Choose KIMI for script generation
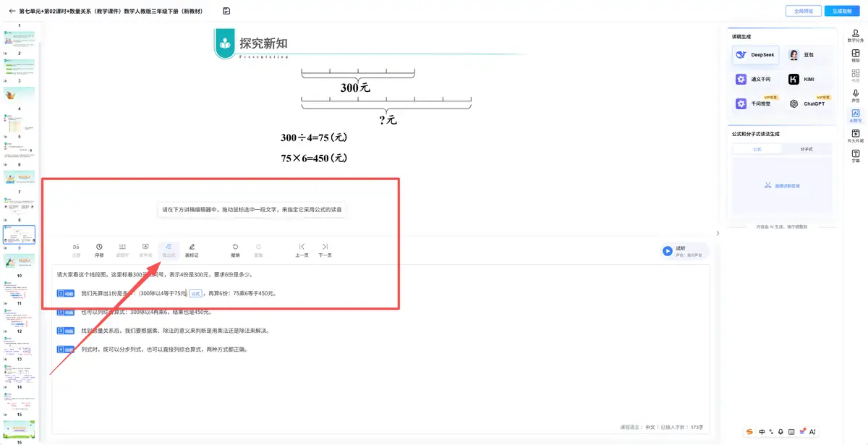This screenshot has width=868, height=445. tap(807, 79)
